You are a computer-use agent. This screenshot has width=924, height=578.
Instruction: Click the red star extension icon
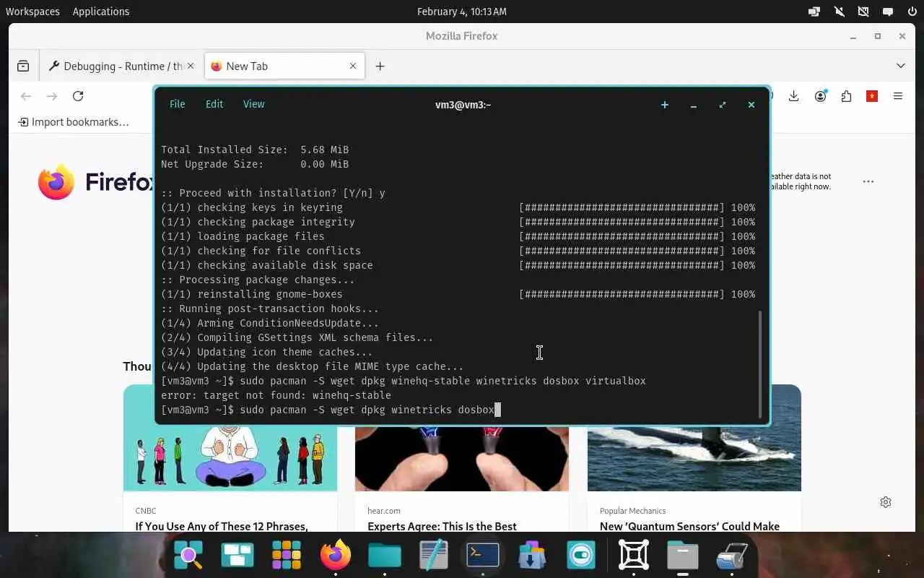(x=872, y=96)
